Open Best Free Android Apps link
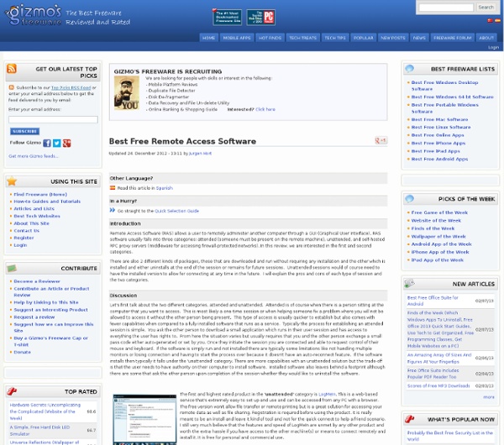 pos(439,159)
